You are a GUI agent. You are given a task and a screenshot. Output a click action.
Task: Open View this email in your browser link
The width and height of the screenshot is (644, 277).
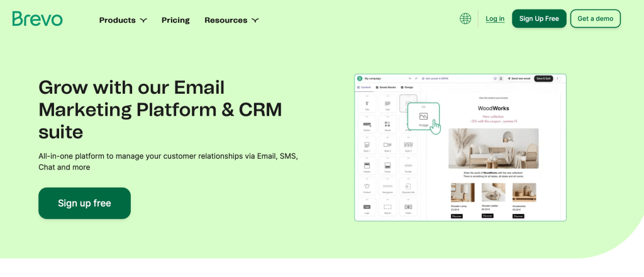[x=494, y=98]
